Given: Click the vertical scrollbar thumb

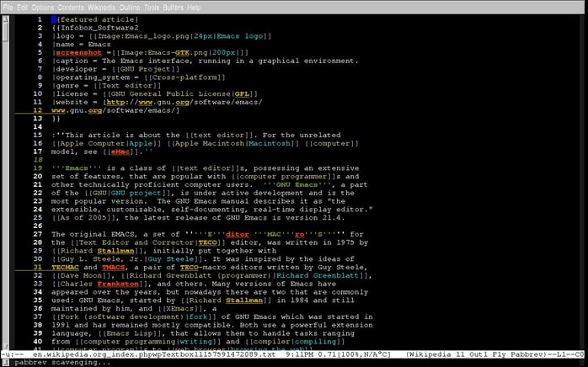Looking at the screenshot, I should (5, 32).
